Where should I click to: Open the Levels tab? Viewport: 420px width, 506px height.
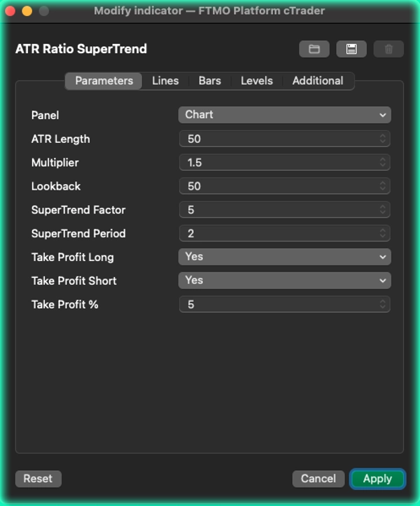coord(257,80)
